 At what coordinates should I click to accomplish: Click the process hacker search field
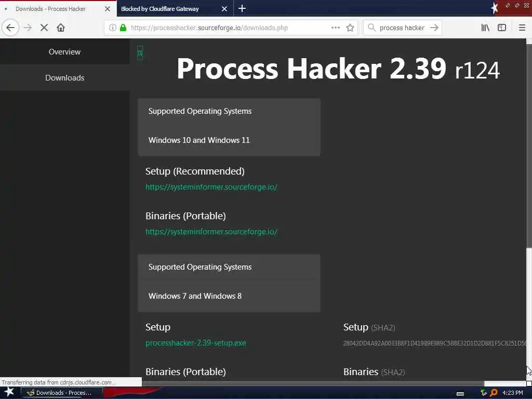point(402,28)
